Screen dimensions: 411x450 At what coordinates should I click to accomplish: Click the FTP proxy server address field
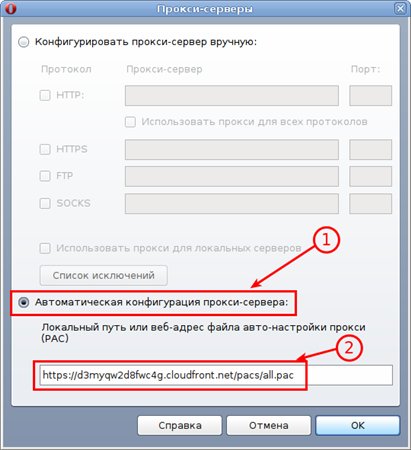(x=232, y=176)
